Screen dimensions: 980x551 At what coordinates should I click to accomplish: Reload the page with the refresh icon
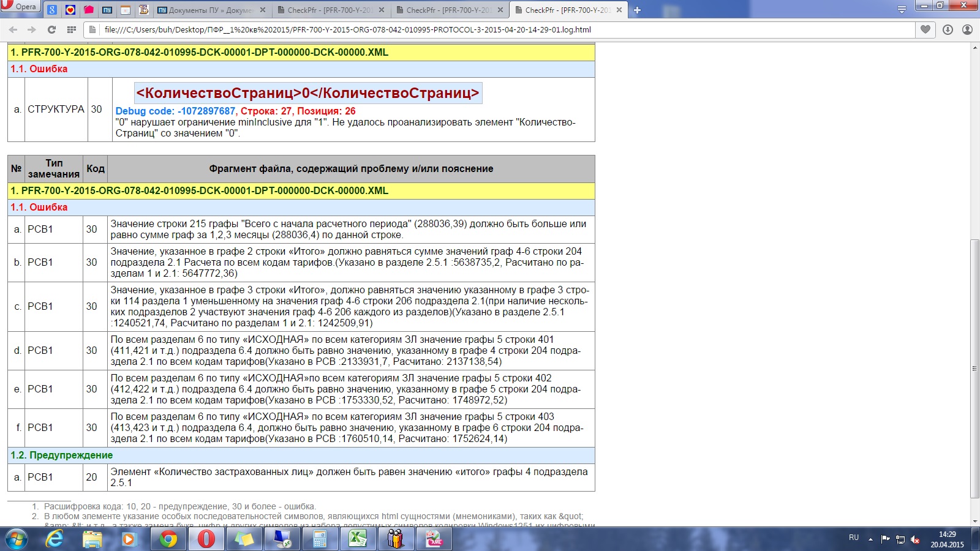pyautogui.click(x=51, y=29)
